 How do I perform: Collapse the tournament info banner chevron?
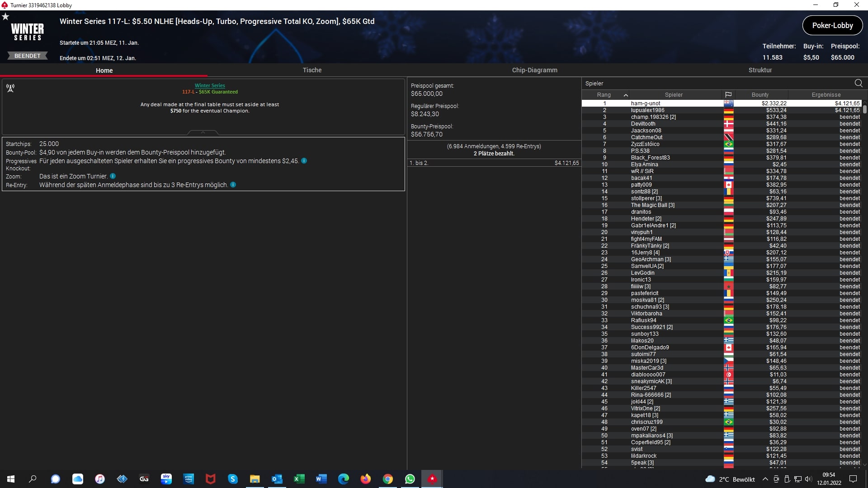point(203,132)
